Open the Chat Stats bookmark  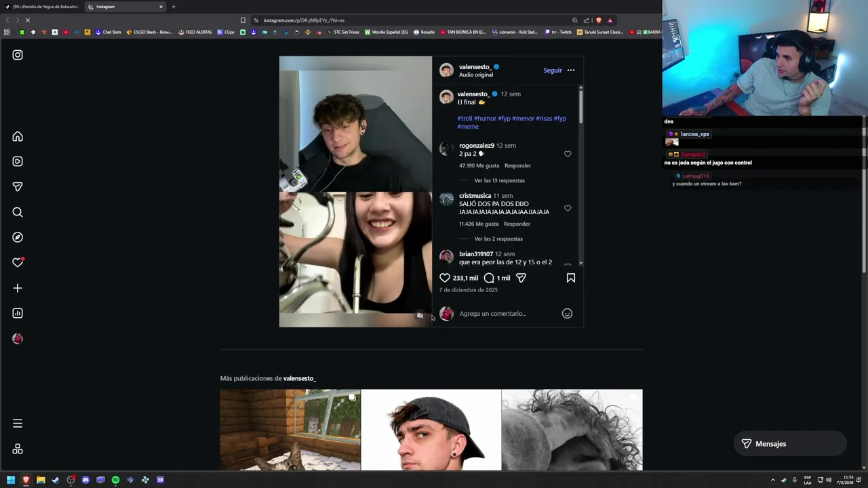(x=108, y=32)
